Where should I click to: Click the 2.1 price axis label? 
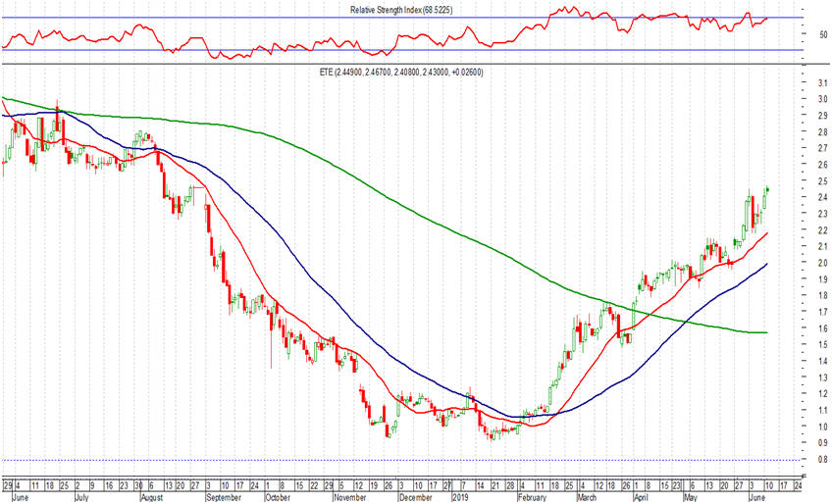click(x=822, y=246)
